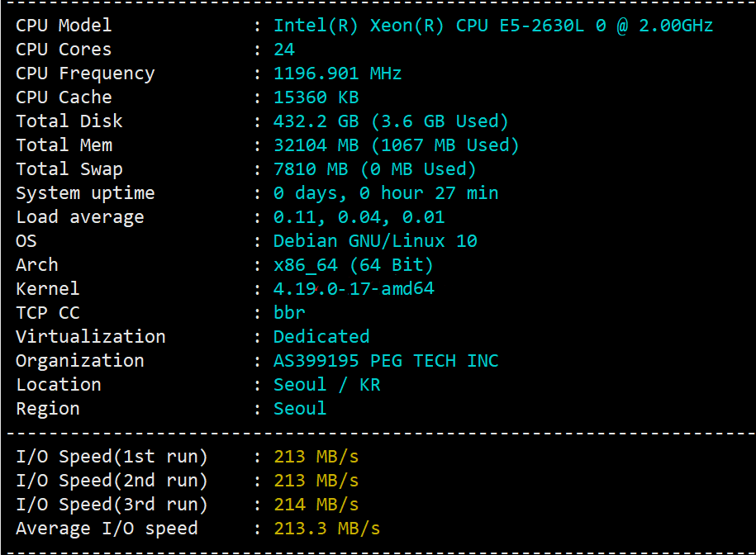The image size is (756, 555).
Task: Click the Location label
Action: [x=59, y=385]
